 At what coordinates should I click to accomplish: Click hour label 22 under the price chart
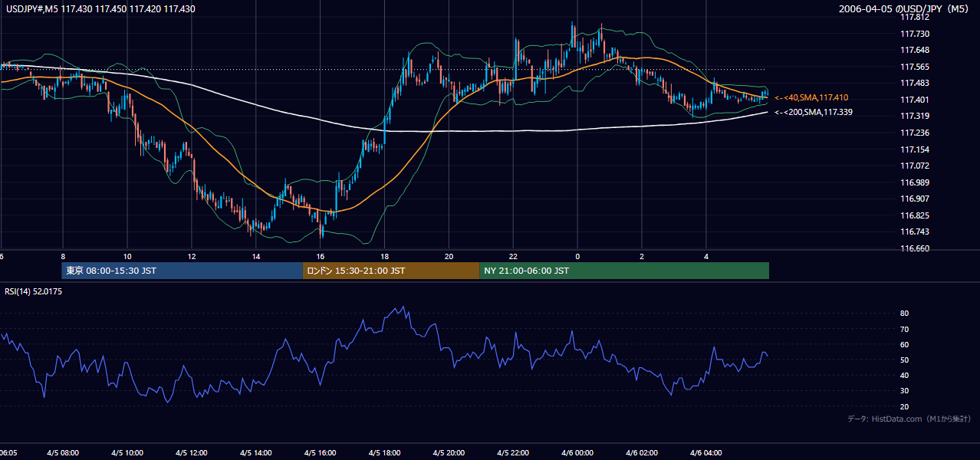pyautogui.click(x=513, y=256)
